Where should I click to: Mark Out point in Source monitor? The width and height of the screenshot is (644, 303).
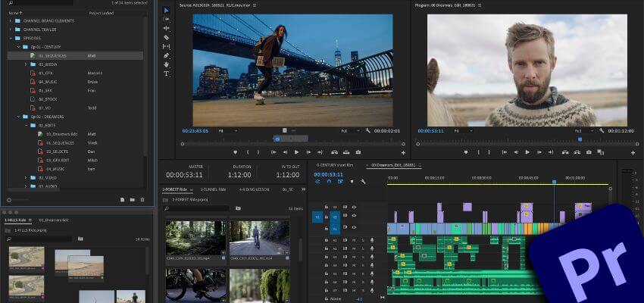click(x=258, y=152)
